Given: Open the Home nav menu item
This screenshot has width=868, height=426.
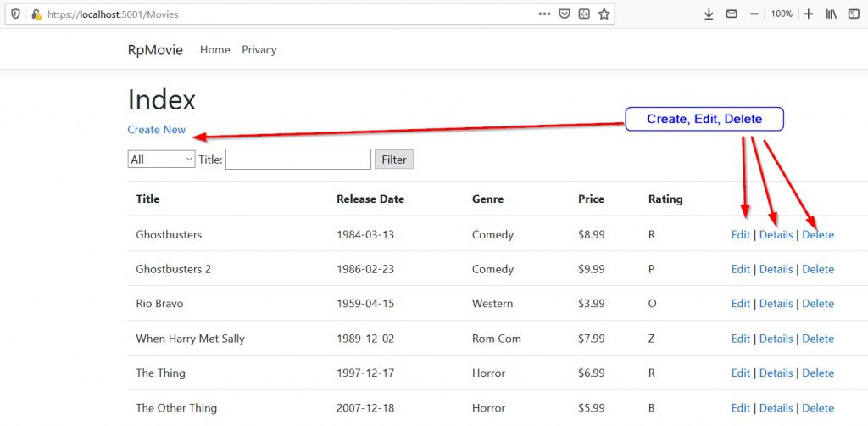Looking at the screenshot, I should click(214, 50).
